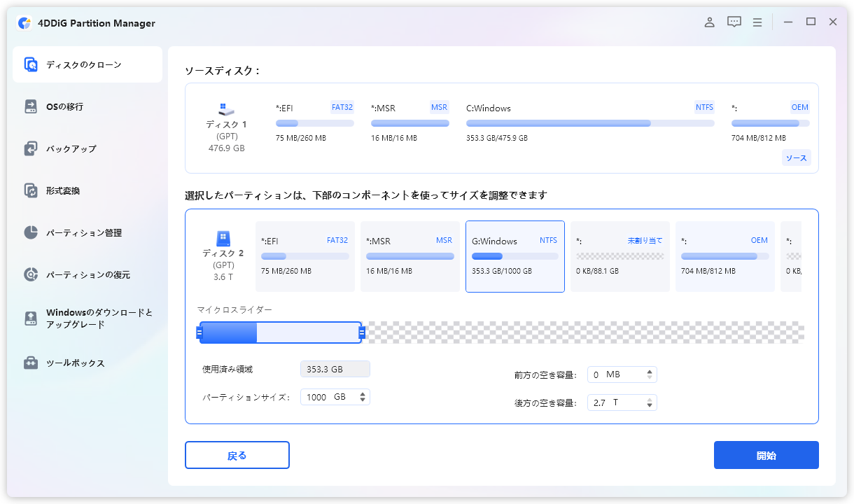Open the バックアップ menu item
Image resolution: width=854 pixels, height=504 pixels.
[x=87, y=148]
